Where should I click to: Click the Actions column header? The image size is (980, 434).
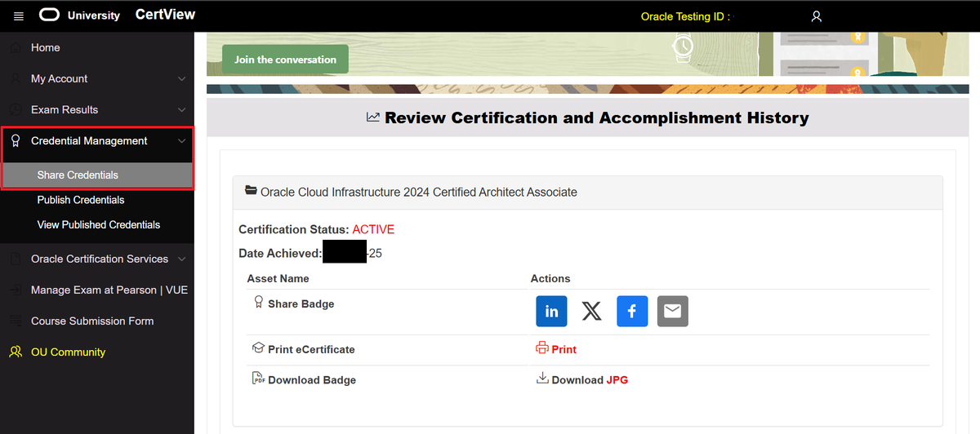tap(550, 278)
